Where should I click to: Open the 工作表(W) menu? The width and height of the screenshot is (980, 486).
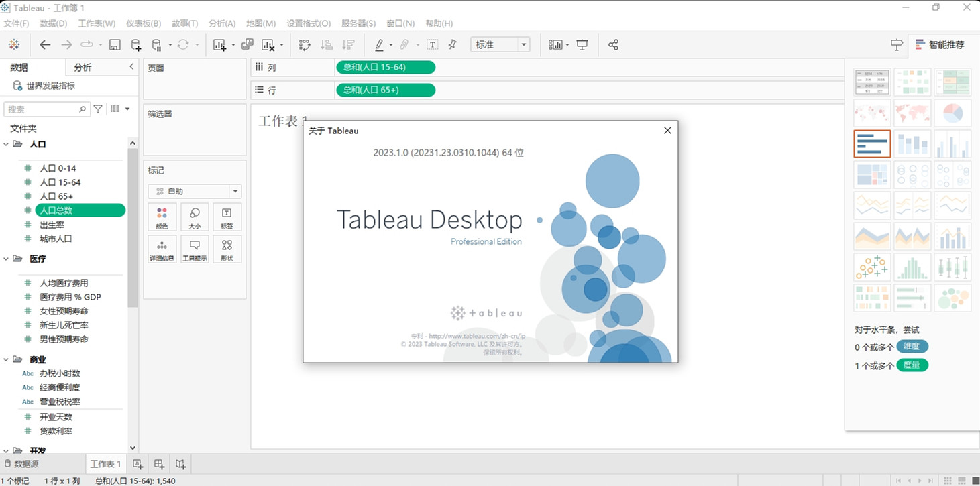coord(97,23)
